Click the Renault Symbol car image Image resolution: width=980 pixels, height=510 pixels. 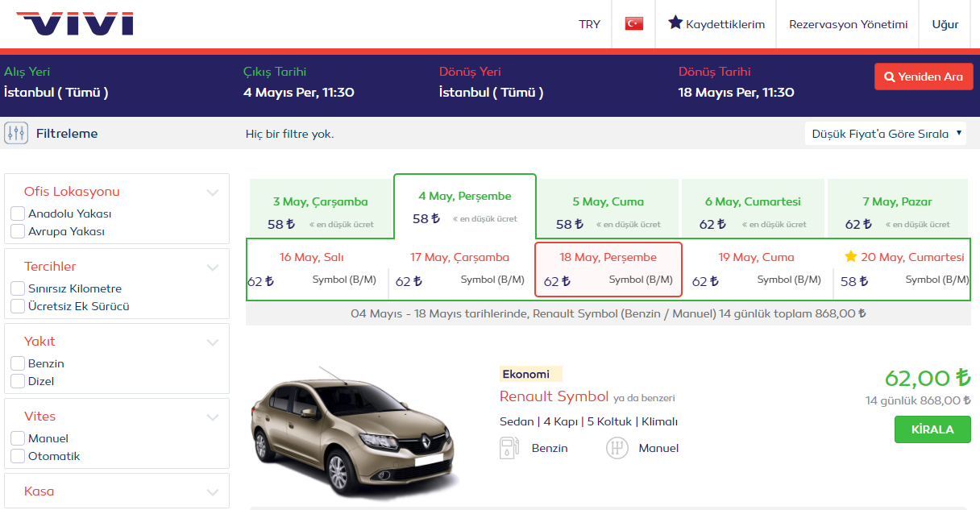click(x=355, y=433)
